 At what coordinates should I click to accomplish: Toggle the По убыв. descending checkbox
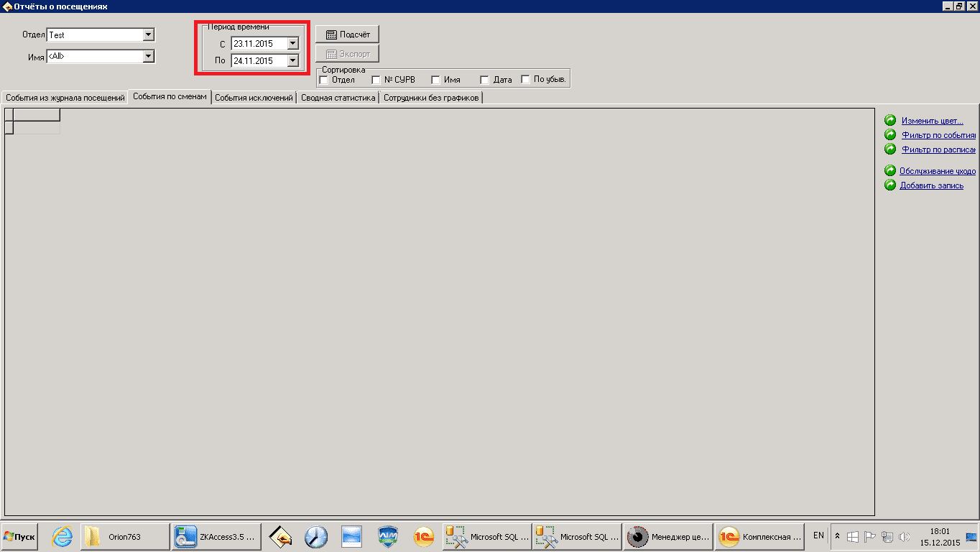tap(526, 80)
